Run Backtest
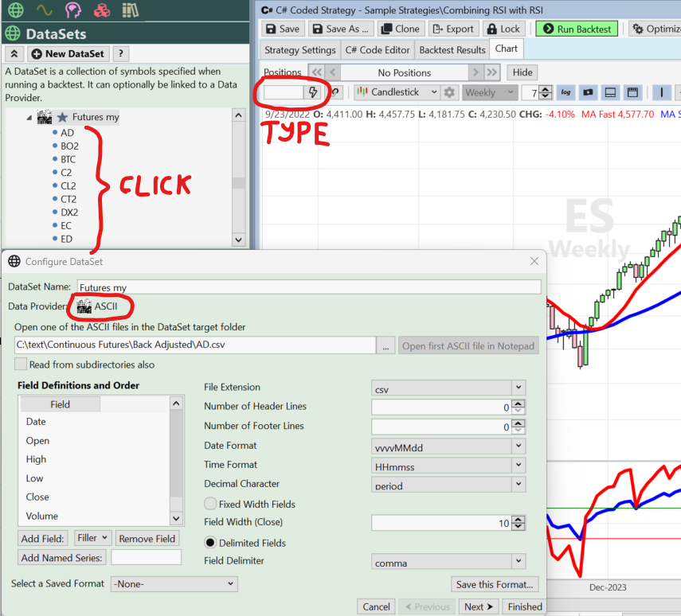Viewport: 681px width, 616px height. (x=577, y=29)
